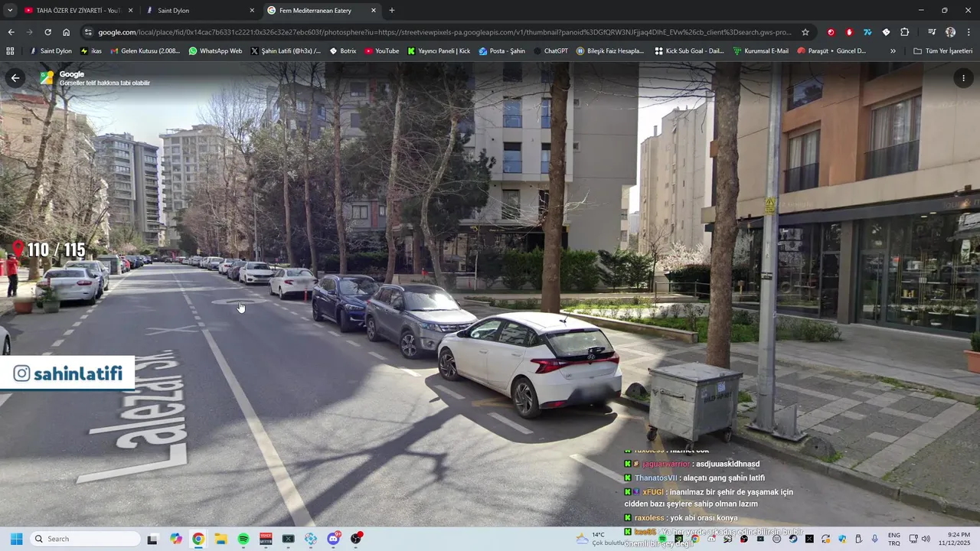Open File Explorer from the taskbar
The height and width of the screenshot is (551, 980).
220,539
